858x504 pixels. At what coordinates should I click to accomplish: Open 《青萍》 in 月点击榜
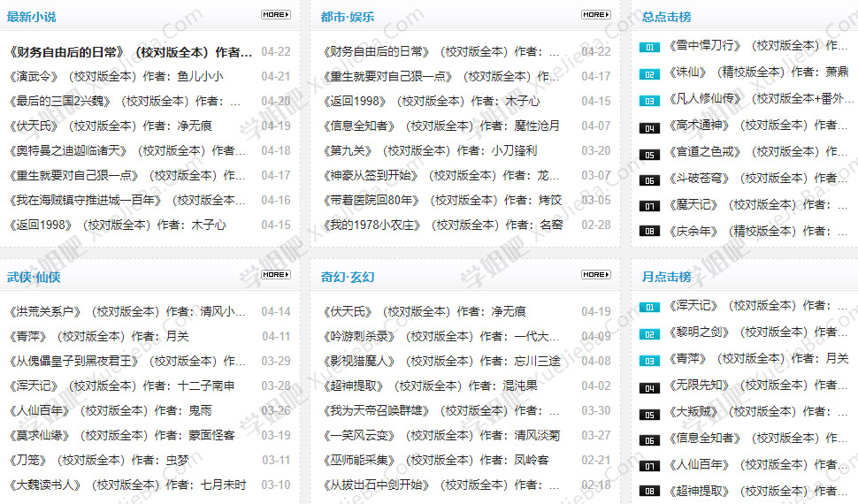click(x=758, y=358)
